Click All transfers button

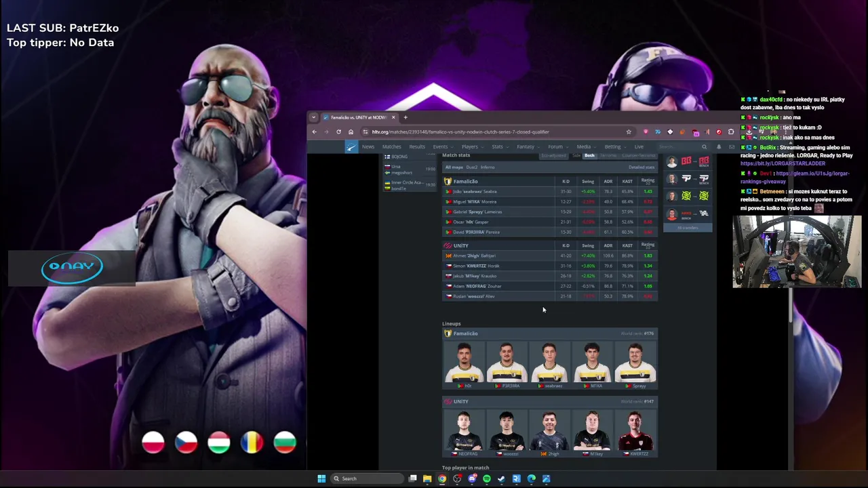tap(688, 228)
